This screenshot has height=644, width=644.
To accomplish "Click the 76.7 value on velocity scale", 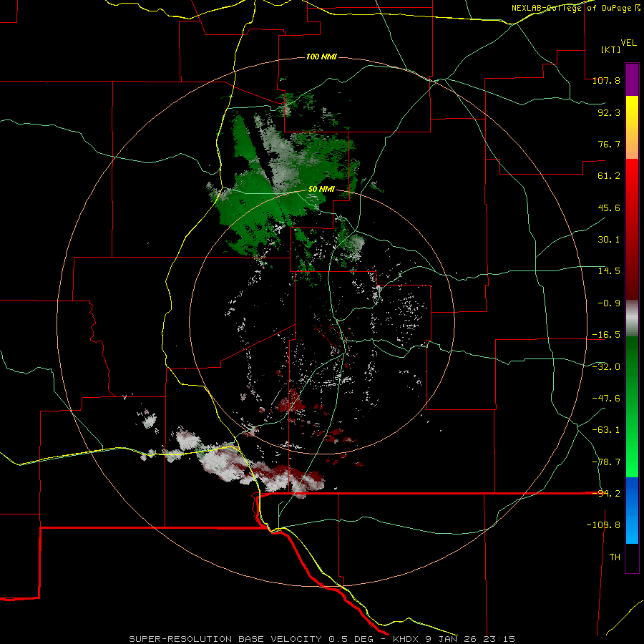I will 609,144.
